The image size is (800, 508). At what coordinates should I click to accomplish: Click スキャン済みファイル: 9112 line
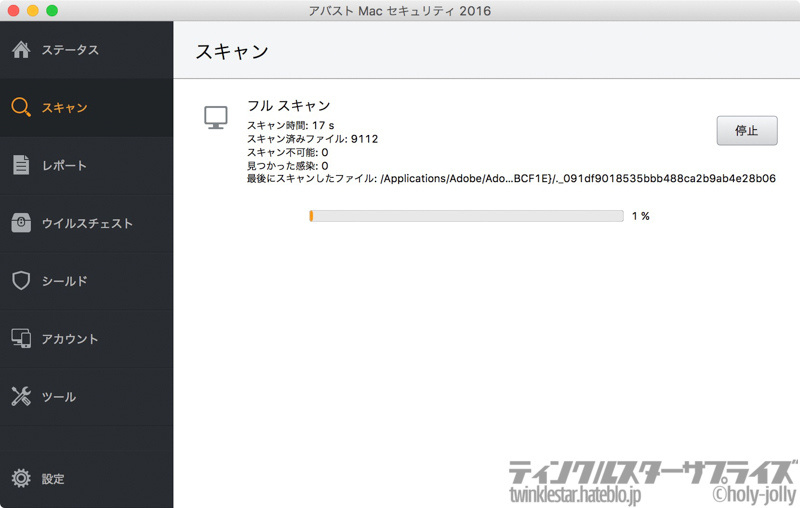coord(312,139)
